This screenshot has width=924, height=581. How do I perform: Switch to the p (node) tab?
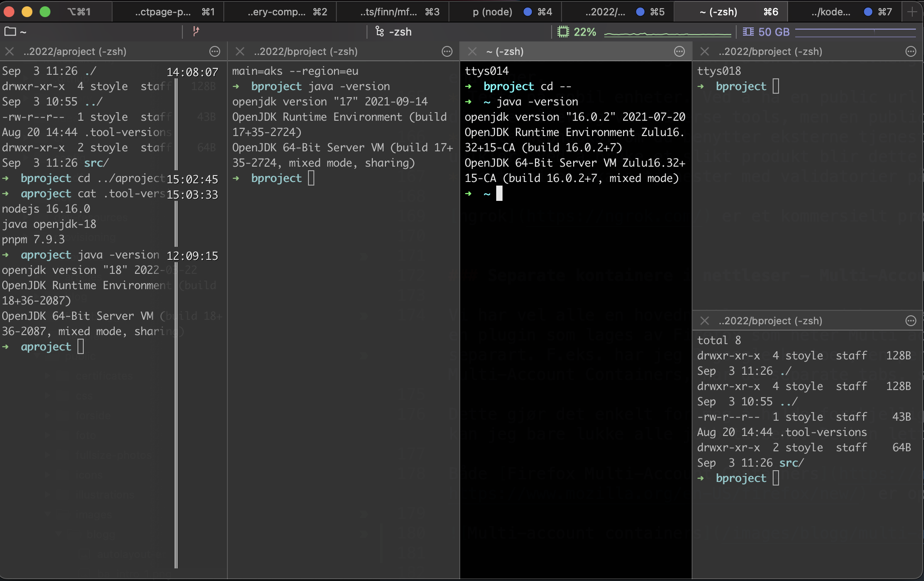pos(492,12)
